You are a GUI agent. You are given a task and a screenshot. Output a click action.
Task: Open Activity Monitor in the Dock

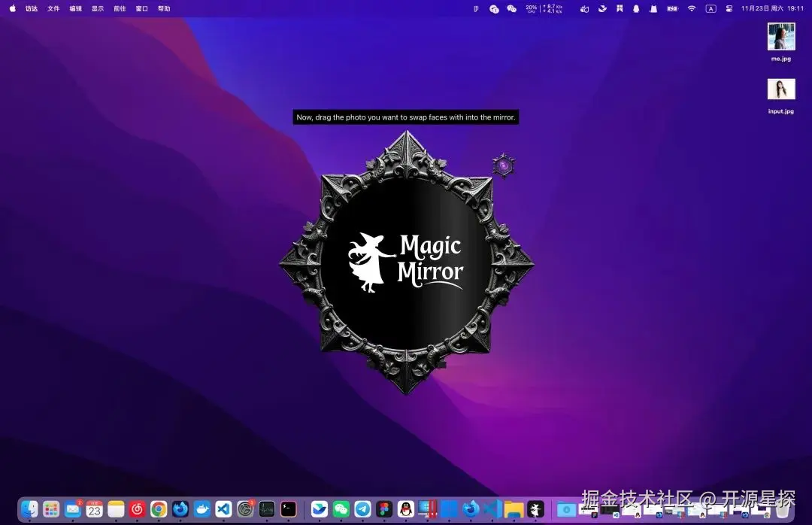click(x=267, y=509)
